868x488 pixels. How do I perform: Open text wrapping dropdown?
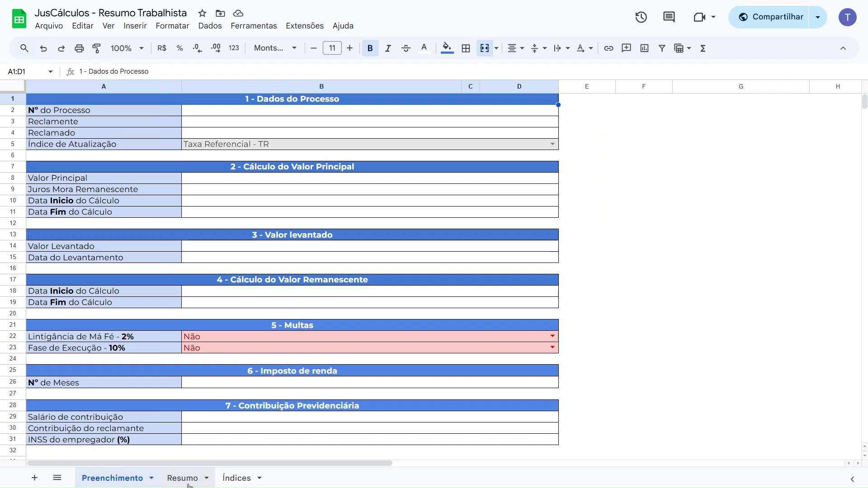pyautogui.click(x=562, y=48)
